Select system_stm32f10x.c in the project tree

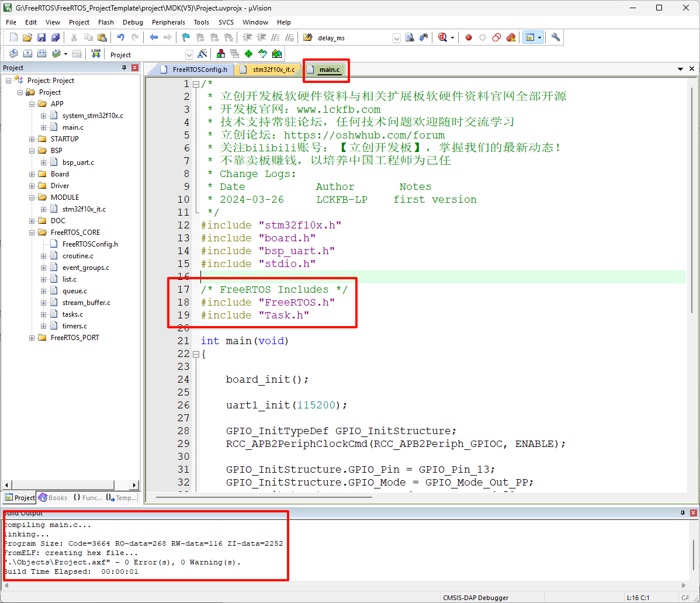tap(92, 116)
